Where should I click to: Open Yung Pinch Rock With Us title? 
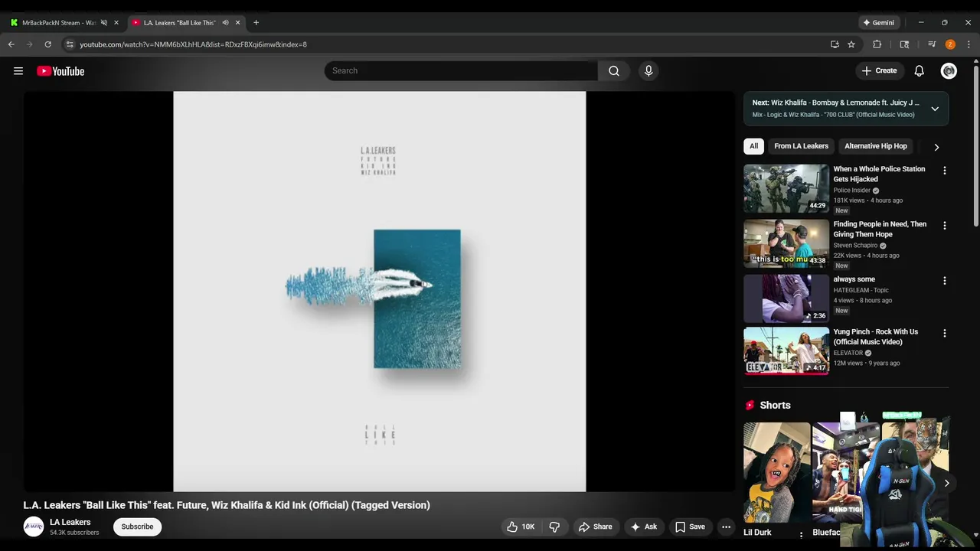click(x=876, y=337)
